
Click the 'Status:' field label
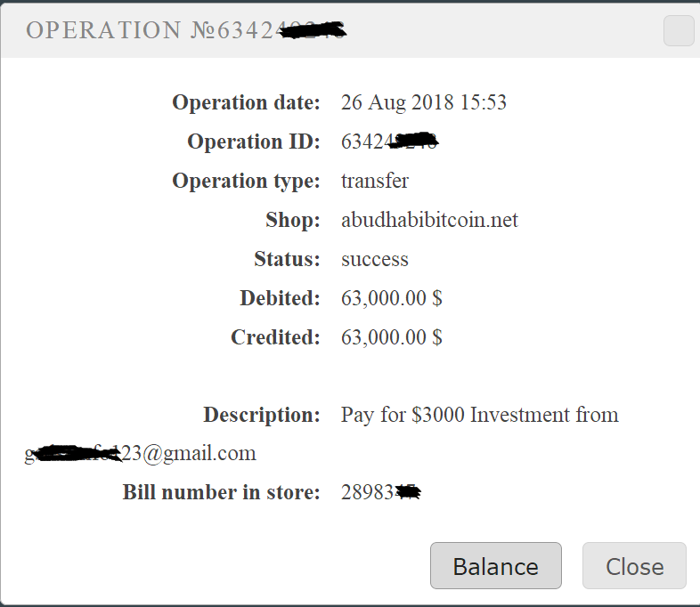point(287,259)
